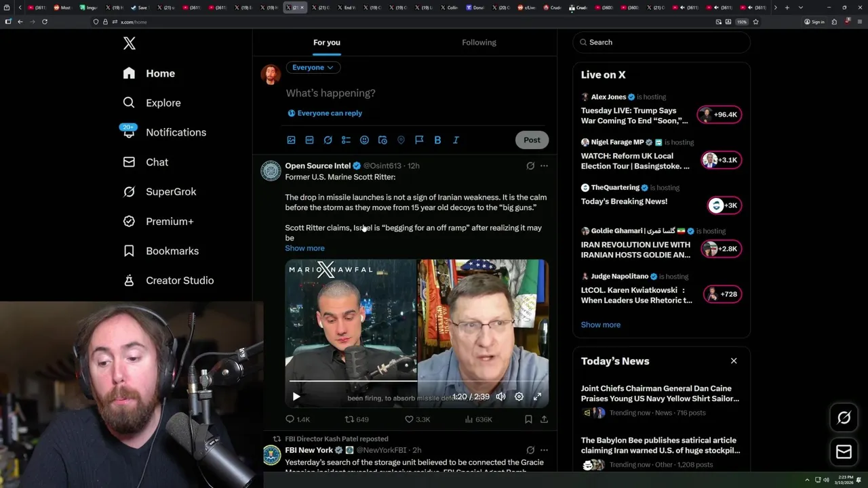The image size is (868, 488).
Task: Apply italic formatting in composer
Action: (x=456, y=140)
